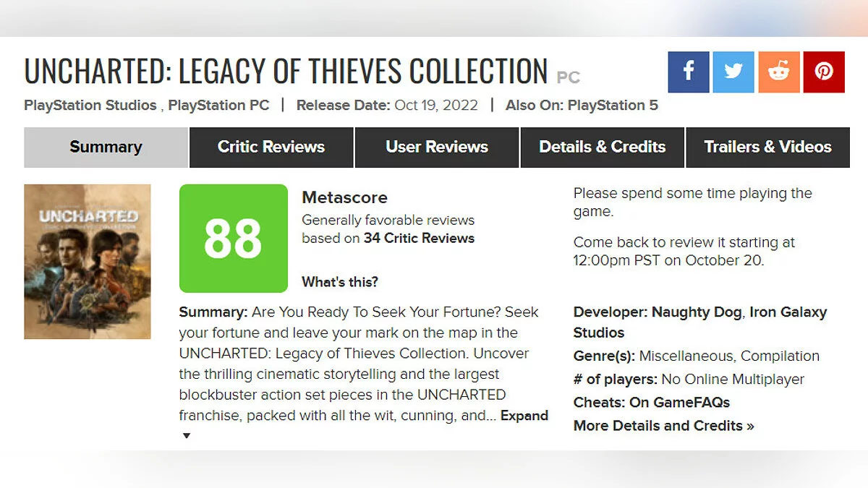The width and height of the screenshot is (868, 488).
Task: Share on Facebook icon
Action: click(x=688, y=72)
